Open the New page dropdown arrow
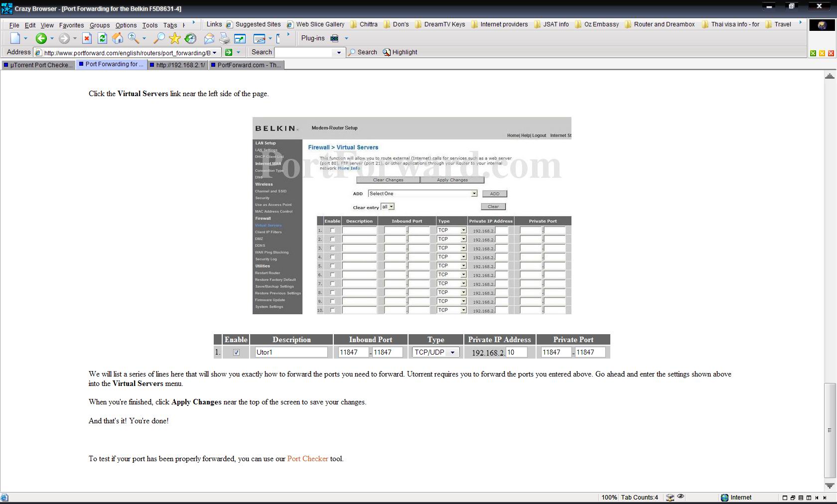 click(25, 38)
